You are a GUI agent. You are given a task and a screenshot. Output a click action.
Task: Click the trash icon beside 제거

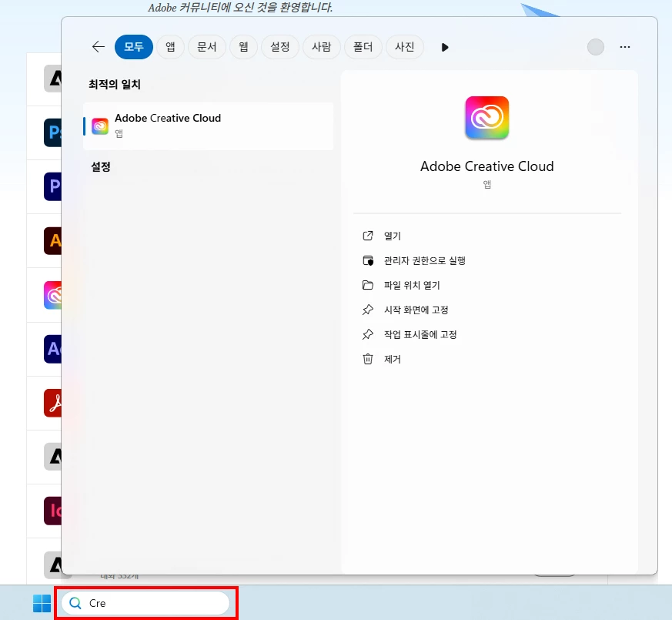pos(368,359)
